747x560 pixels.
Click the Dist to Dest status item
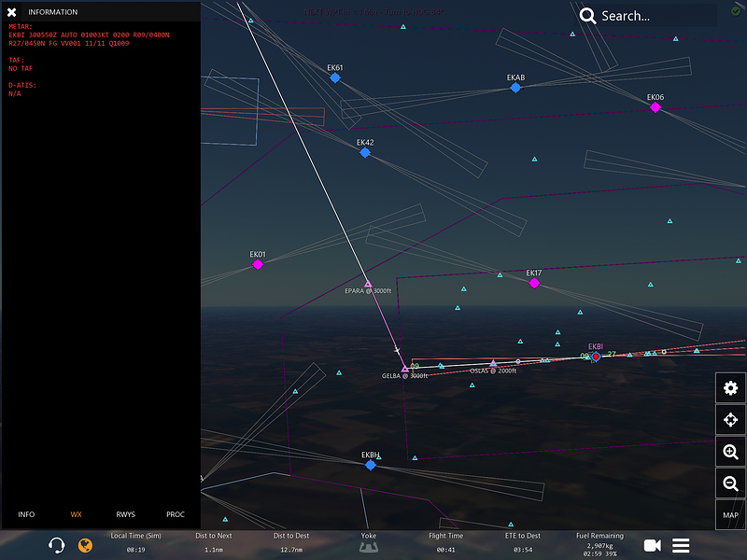coord(291,542)
